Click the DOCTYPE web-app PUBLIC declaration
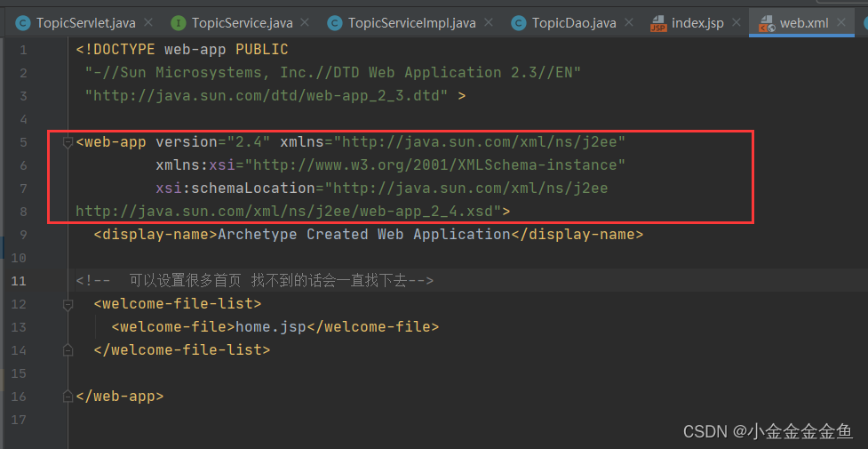868x449 pixels. [182, 50]
